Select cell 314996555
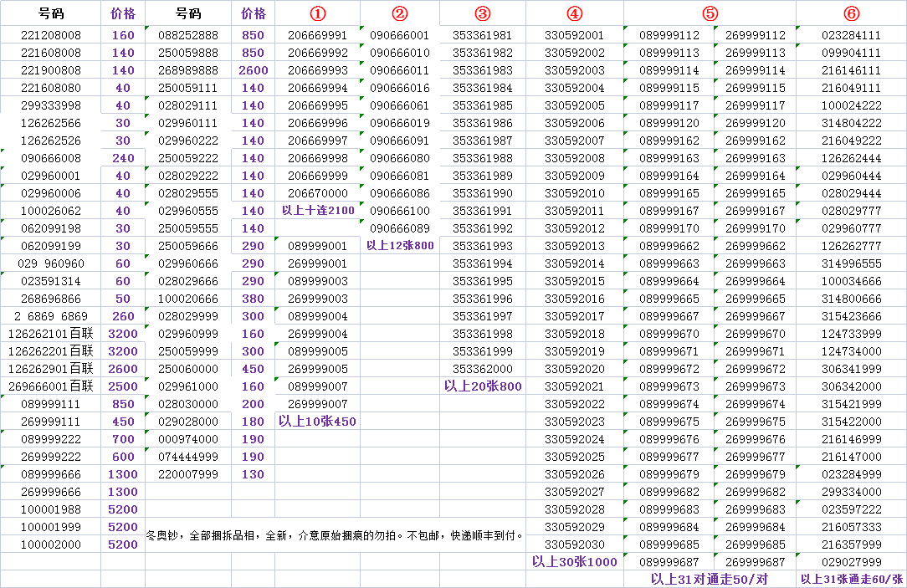 coord(852,263)
